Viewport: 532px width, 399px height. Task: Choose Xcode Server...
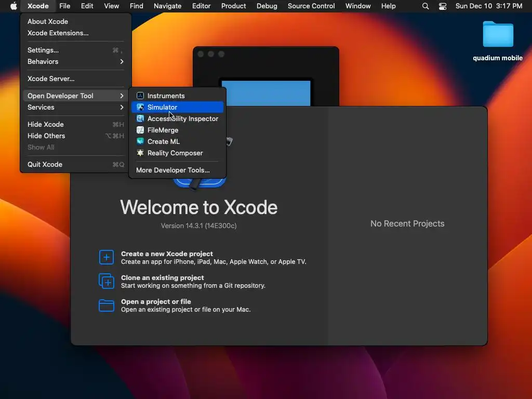76,78
